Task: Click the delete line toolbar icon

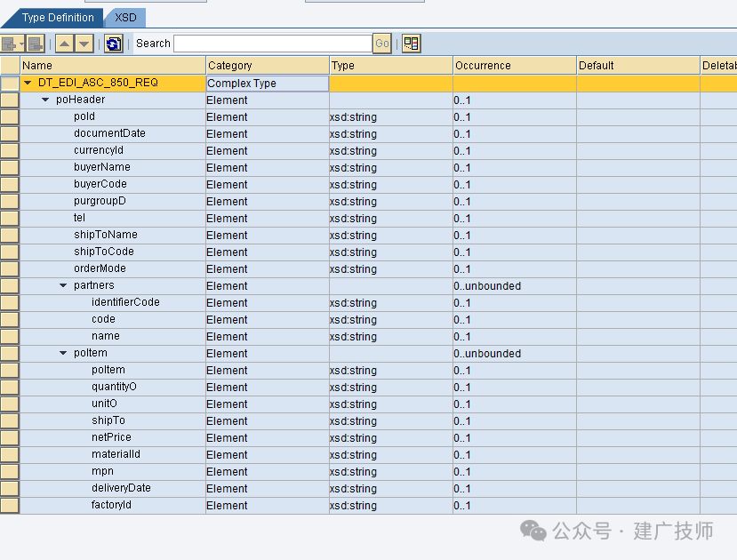Action: click(36, 44)
